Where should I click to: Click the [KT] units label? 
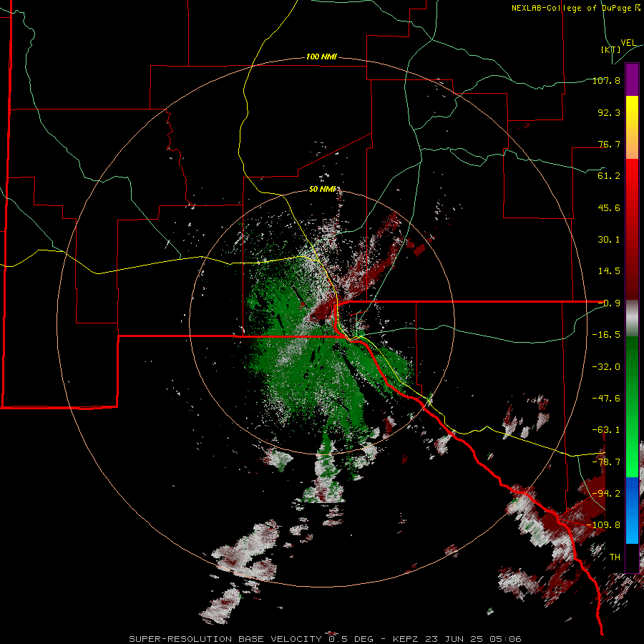[611, 49]
